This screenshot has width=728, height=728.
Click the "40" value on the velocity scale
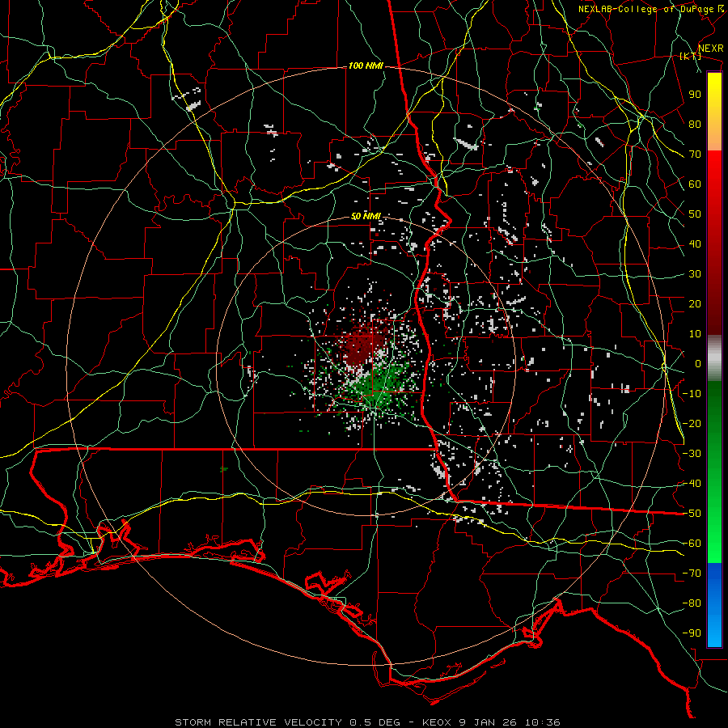click(x=695, y=244)
